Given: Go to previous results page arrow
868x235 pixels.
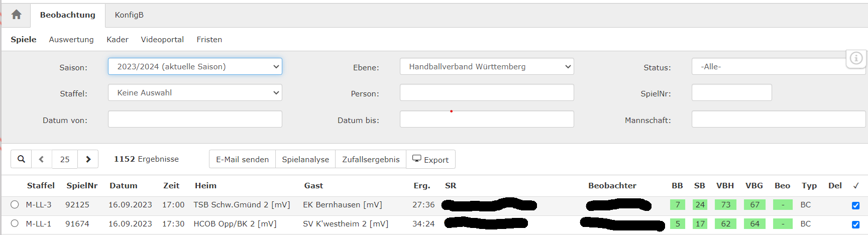Looking at the screenshot, I should coord(42,159).
